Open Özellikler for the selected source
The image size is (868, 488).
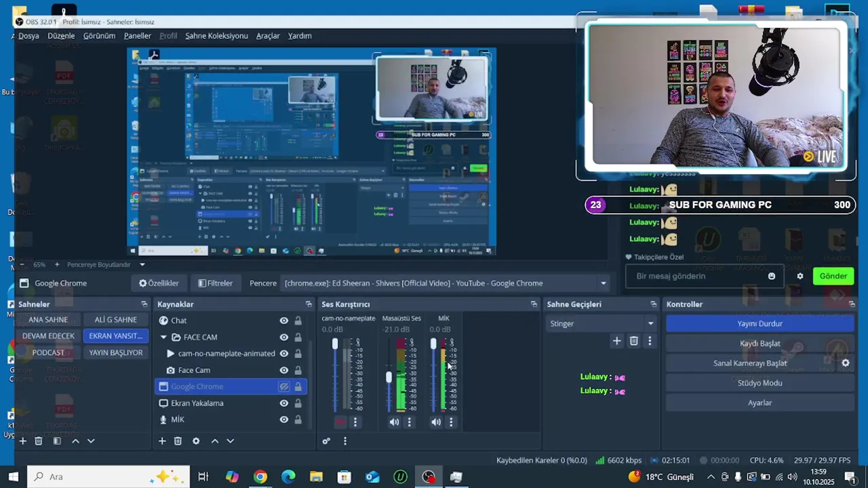tap(159, 283)
